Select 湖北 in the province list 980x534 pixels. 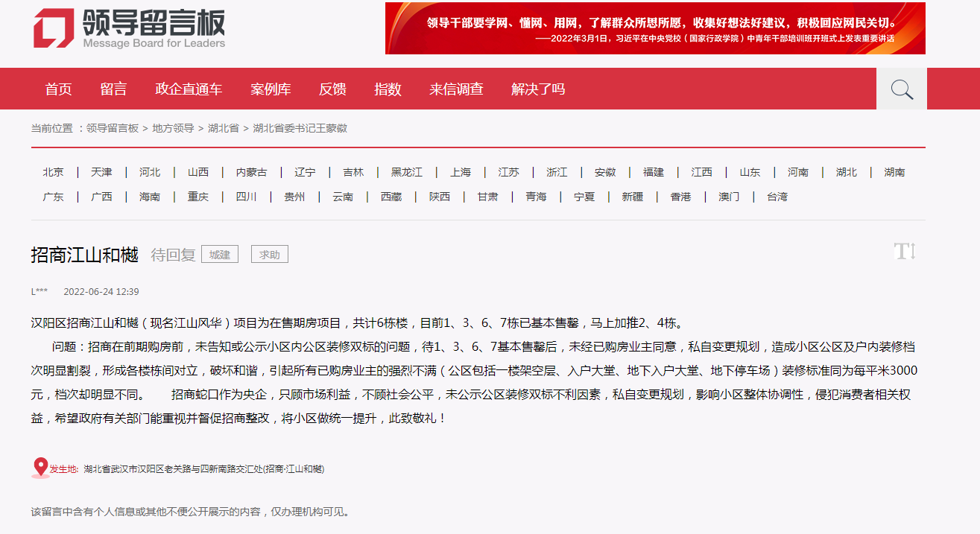point(847,172)
